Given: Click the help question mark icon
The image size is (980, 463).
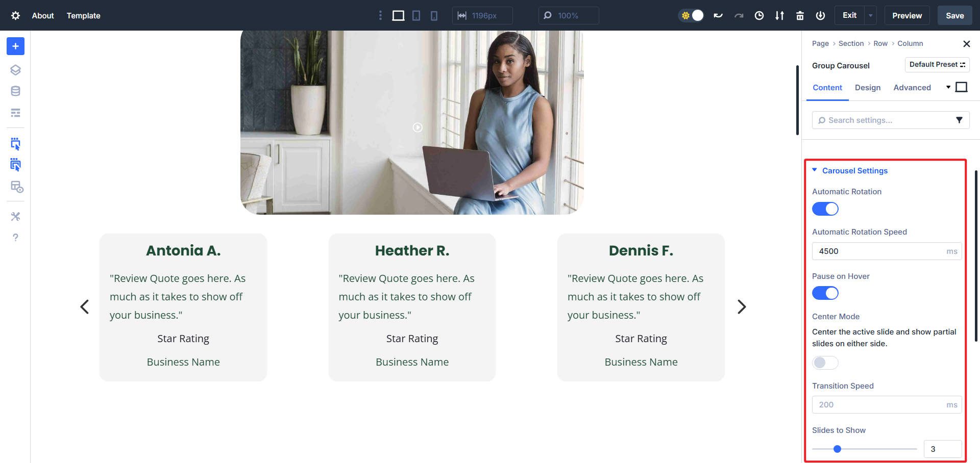Looking at the screenshot, I should 15,238.
